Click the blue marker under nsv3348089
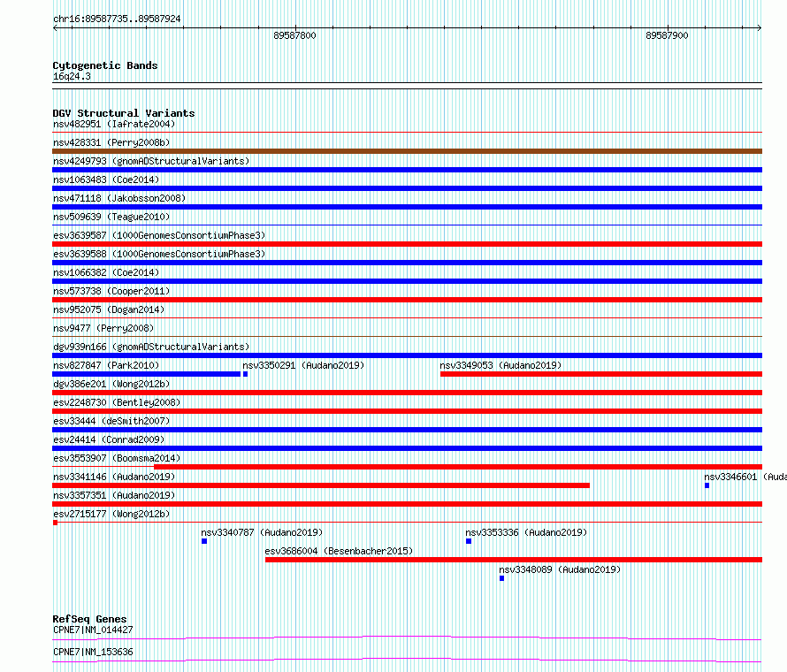The height and width of the screenshot is (672, 787). (x=502, y=578)
